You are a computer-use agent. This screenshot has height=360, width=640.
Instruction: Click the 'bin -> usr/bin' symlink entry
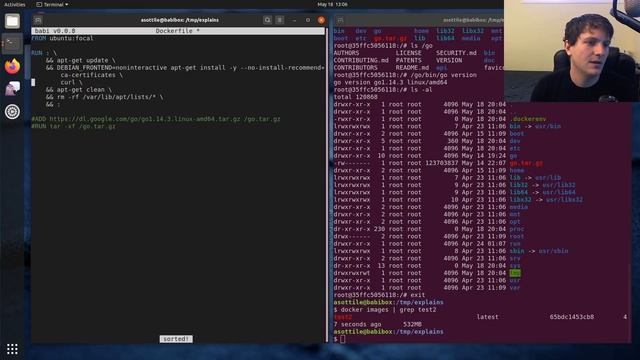tap(535, 127)
